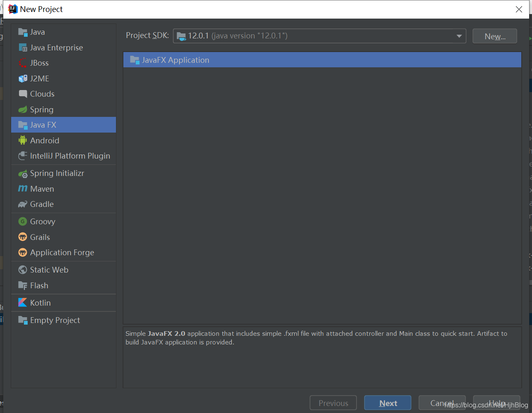The width and height of the screenshot is (532, 413).
Task: Select Clouds in the sidebar
Action: 64,94
